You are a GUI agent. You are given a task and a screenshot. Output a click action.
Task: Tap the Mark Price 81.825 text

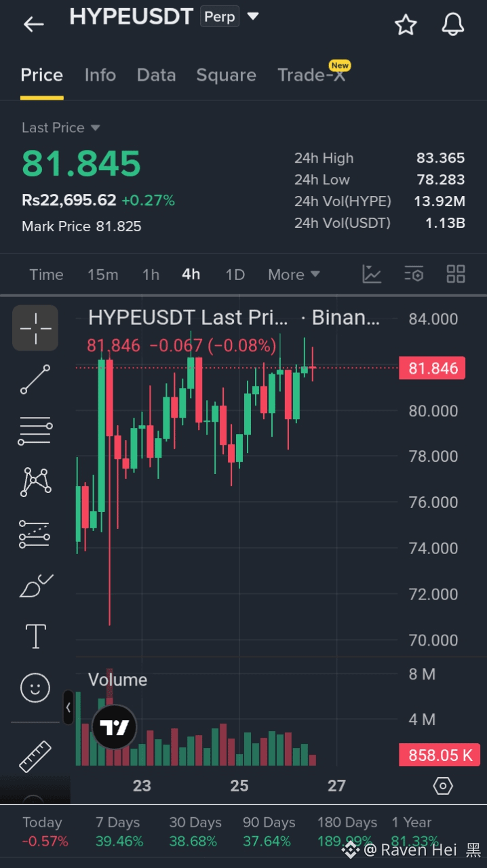coord(81,226)
